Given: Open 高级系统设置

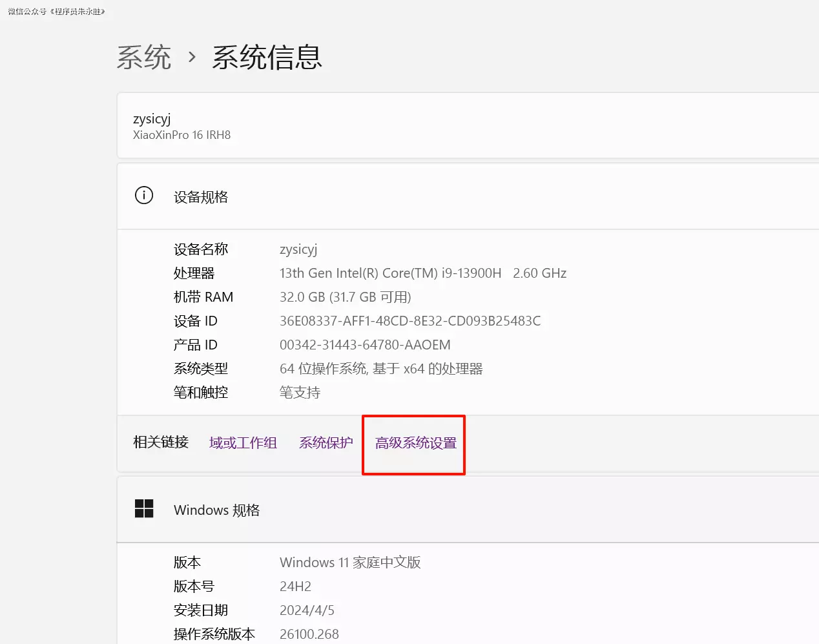Looking at the screenshot, I should (415, 443).
